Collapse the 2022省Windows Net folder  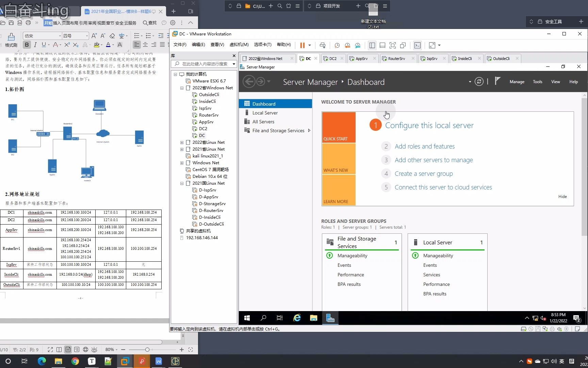click(182, 88)
